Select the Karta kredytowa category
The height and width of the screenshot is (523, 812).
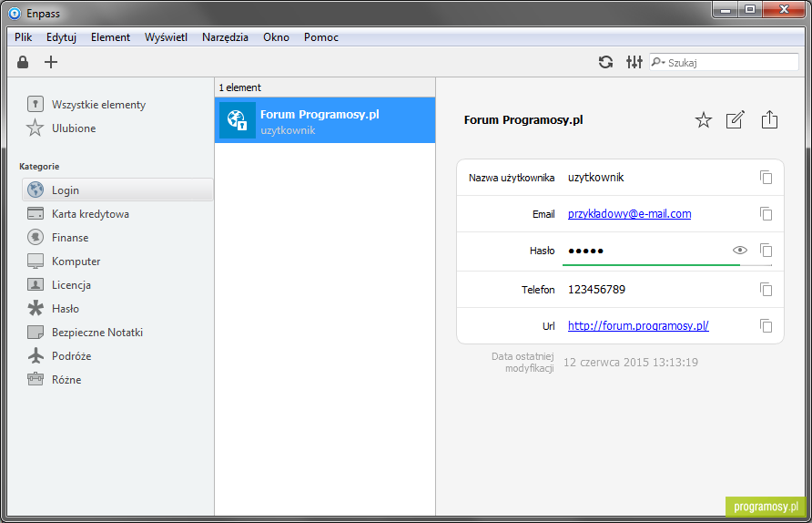[77, 213]
